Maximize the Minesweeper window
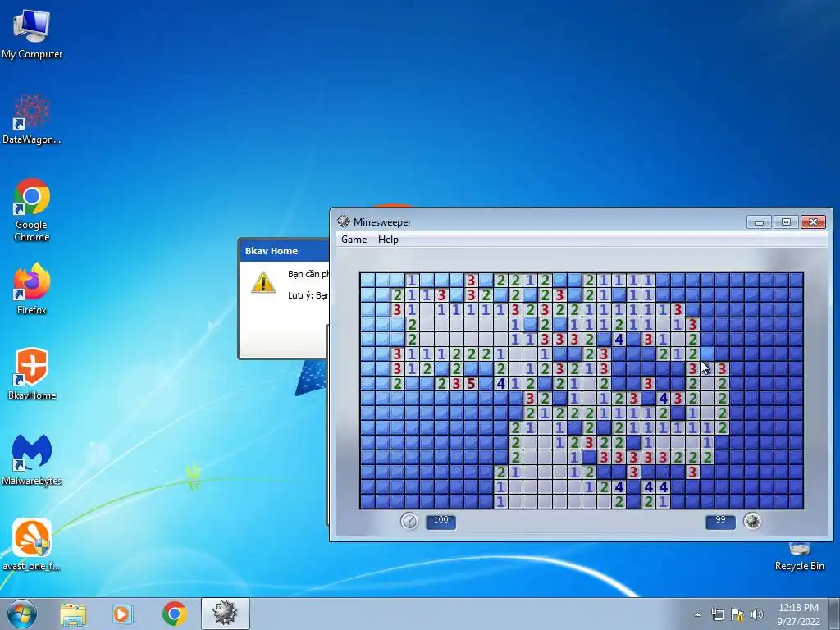The image size is (840, 630). tap(786, 221)
